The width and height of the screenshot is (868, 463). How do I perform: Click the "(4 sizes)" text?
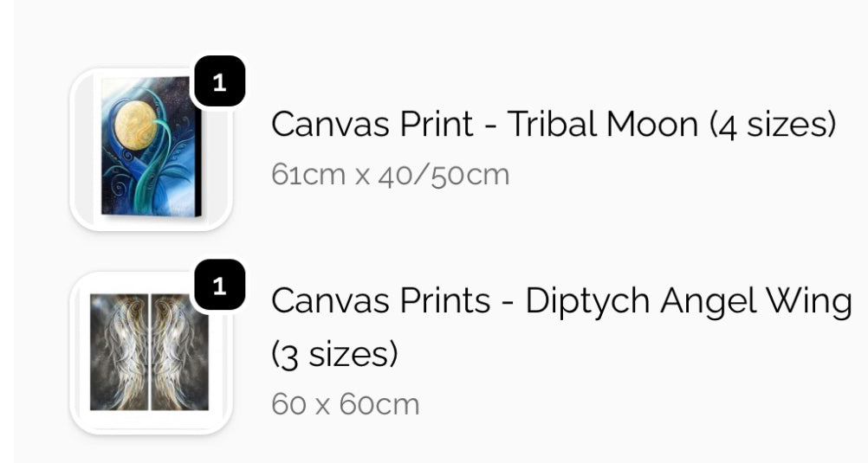773,125
